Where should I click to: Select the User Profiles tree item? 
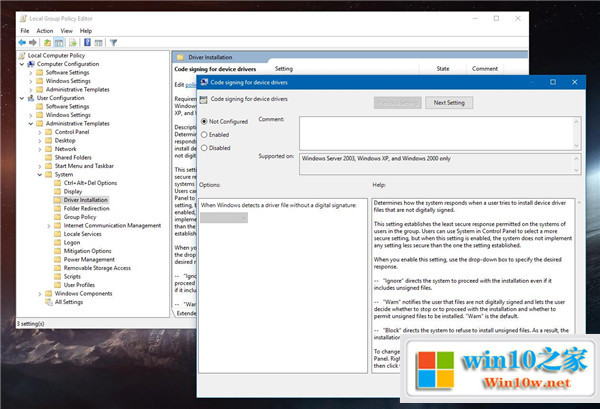coord(79,285)
